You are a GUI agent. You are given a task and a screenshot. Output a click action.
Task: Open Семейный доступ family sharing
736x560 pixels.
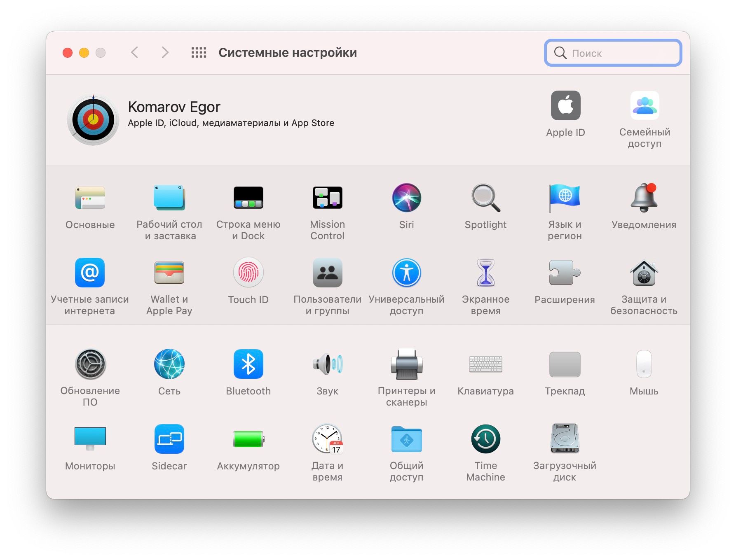point(645,106)
